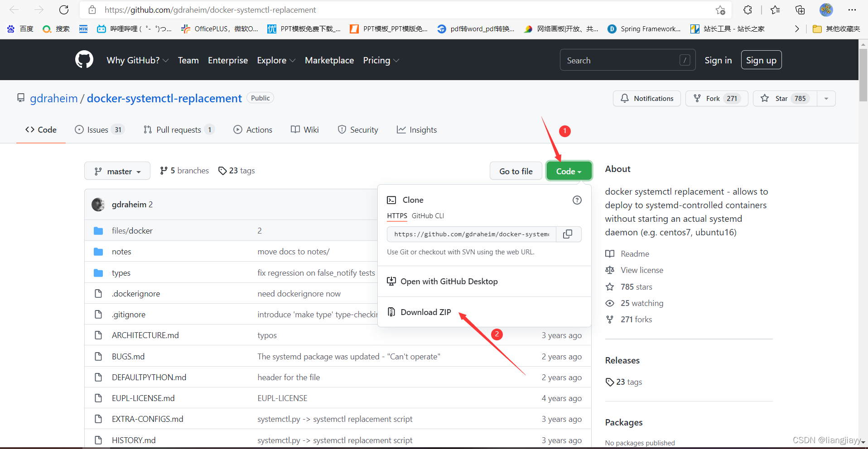Click the Baidu bookmark icon
This screenshot has height=449, width=868.
click(x=11, y=29)
